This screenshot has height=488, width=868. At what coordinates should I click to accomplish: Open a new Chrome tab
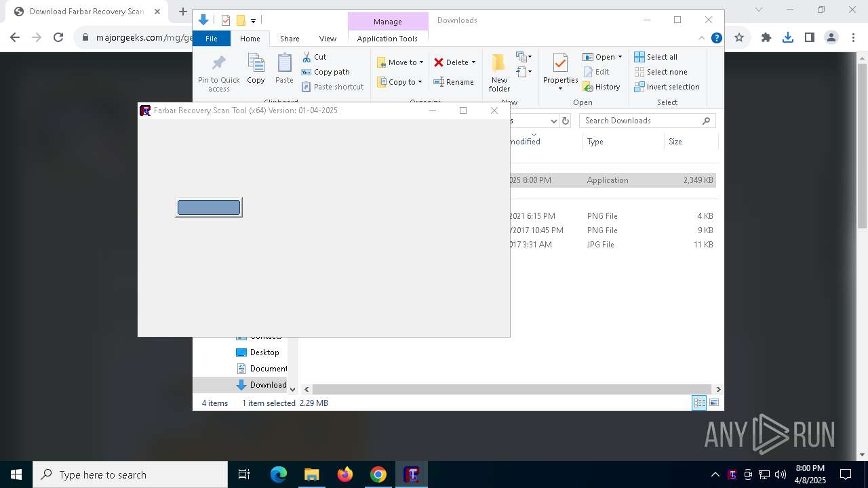[182, 12]
